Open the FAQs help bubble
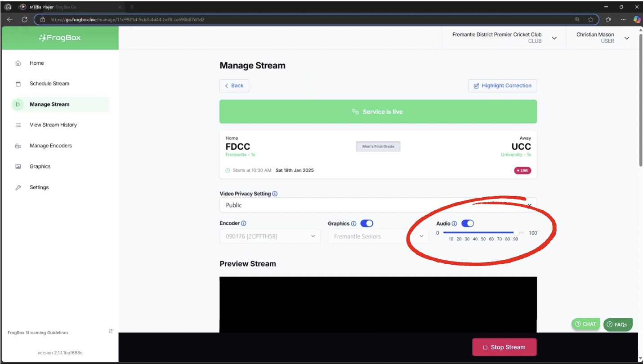 point(617,324)
